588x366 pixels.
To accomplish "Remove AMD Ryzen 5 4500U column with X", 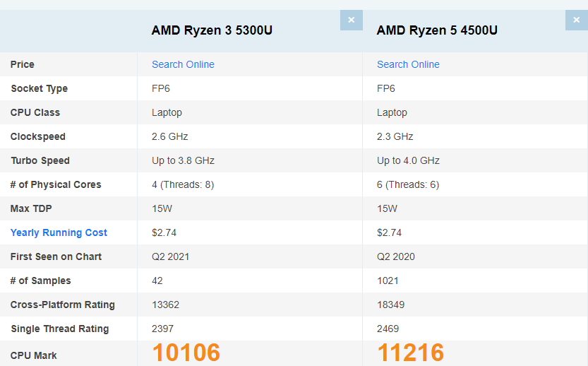I will [x=577, y=20].
